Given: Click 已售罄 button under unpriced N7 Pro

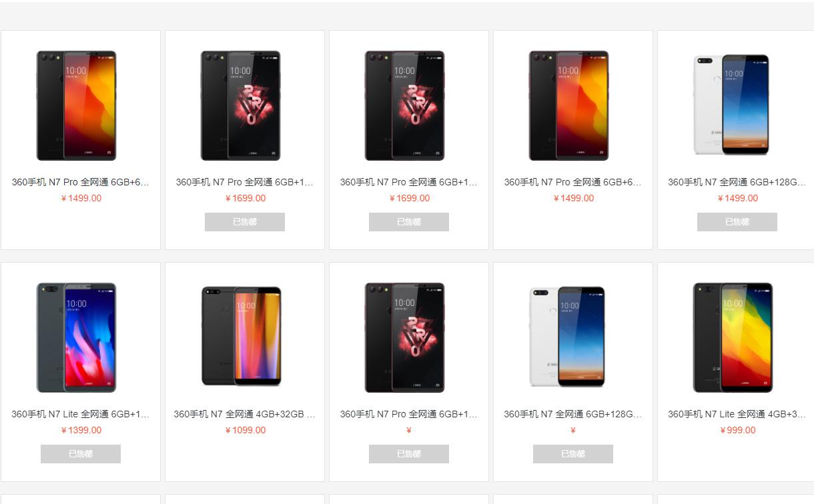Looking at the screenshot, I should click(409, 454).
